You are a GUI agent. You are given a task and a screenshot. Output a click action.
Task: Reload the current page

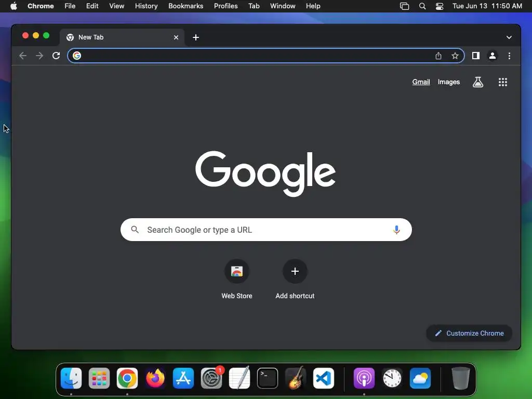[56, 56]
